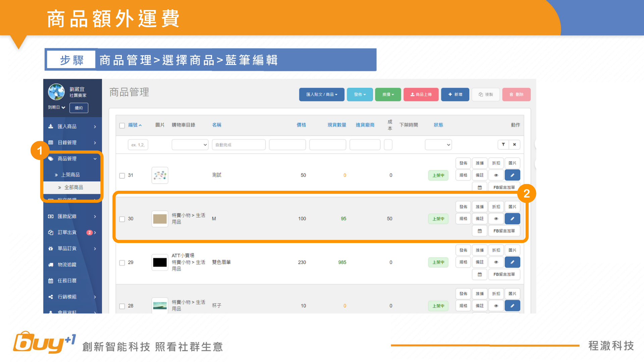Screen dimensions: 644x362
Task: Click the blue pencil edit icon for product 30
Action: click(512, 219)
